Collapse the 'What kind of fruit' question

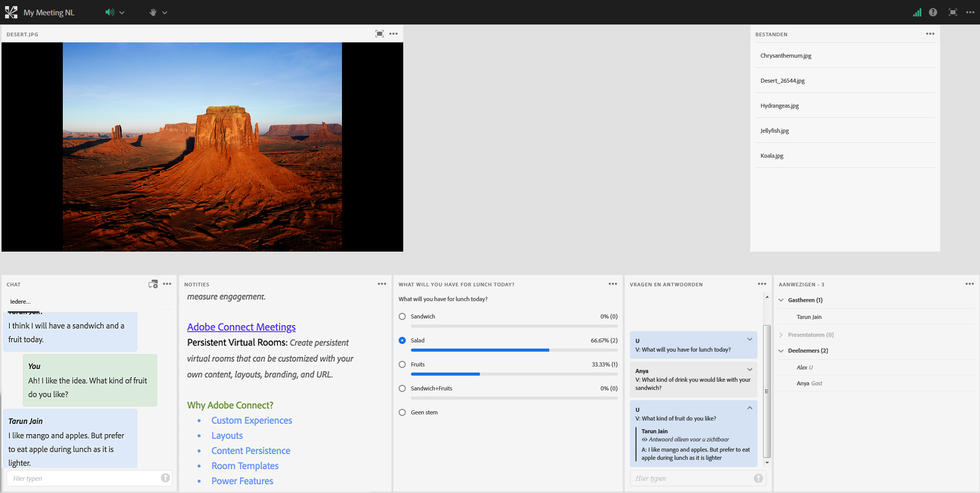pyautogui.click(x=750, y=408)
